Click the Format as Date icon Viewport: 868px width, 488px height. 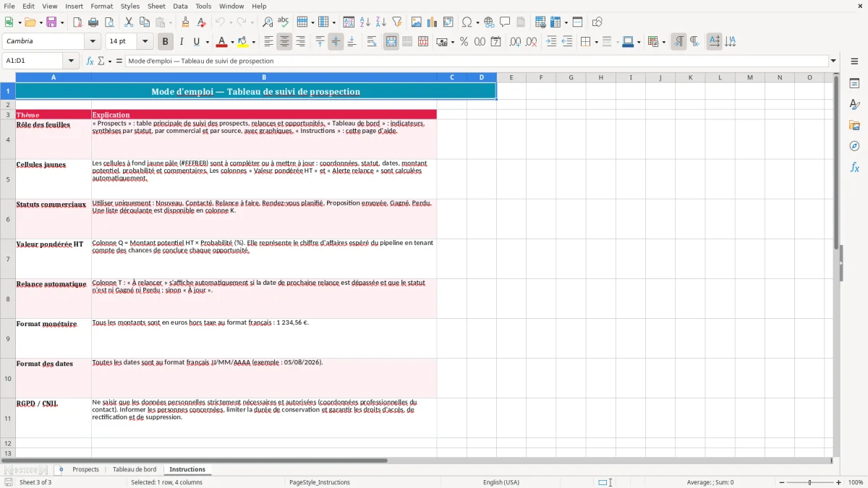click(x=496, y=42)
